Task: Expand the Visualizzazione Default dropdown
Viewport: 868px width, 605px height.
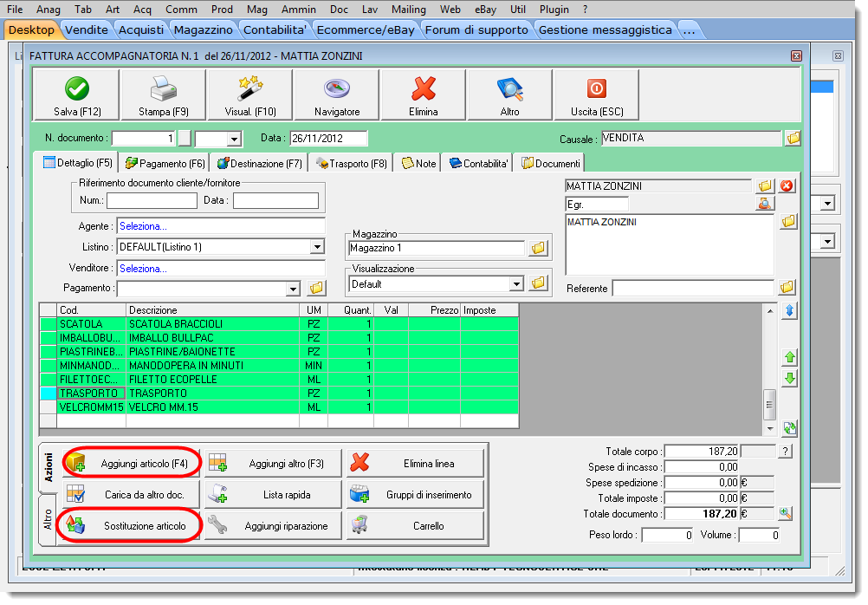Action: 516,283
